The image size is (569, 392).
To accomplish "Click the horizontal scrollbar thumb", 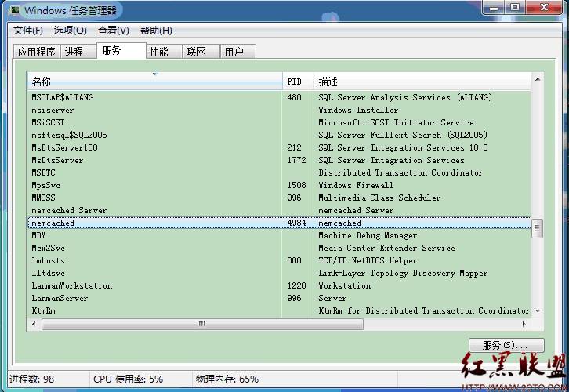I will pyautogui.click(x=202, y=324).
